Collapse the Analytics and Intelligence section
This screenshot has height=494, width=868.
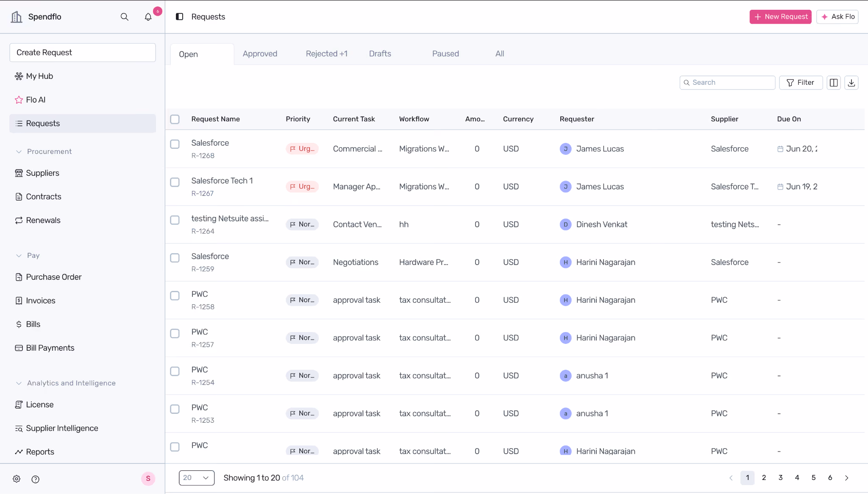tap(19, 383)
